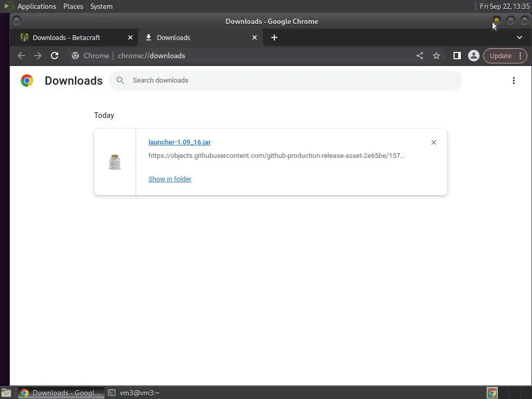Share this page via share icon
This screenshot has height=399, width=532.
420,56
